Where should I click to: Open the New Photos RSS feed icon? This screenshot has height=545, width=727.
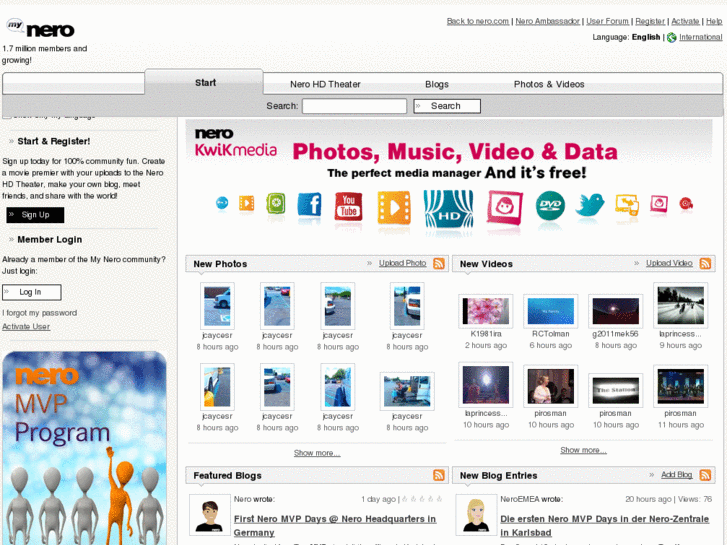[x=439, y=263]
